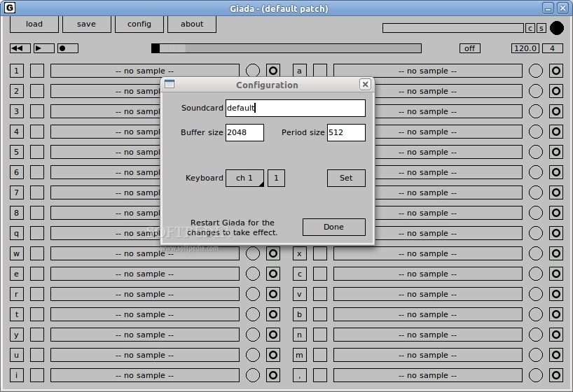Open the play mode button of channel v
This screenshot has width=573, height=392.
pos(556,294)
